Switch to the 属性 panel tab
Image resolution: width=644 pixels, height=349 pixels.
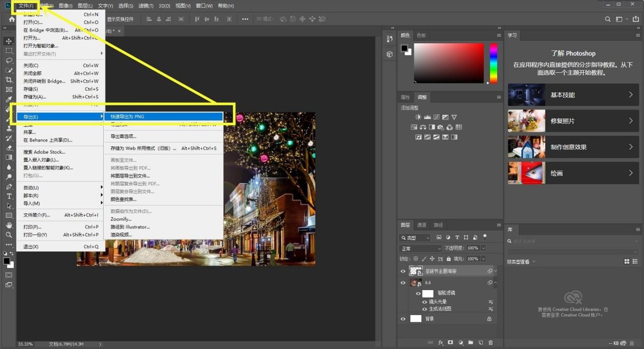405,97
